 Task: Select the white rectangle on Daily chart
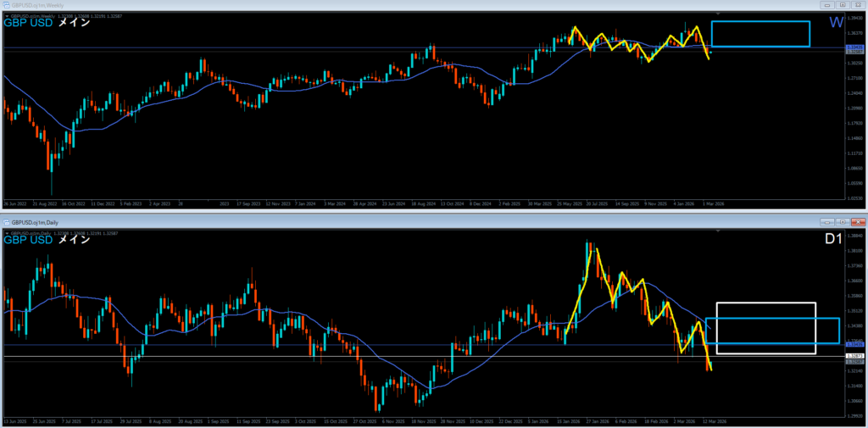[765, 303]
